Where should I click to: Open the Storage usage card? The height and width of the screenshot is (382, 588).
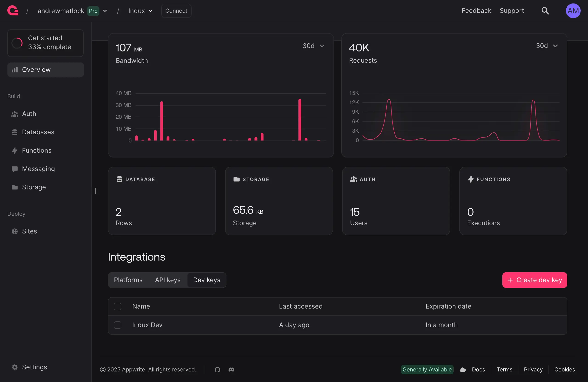(279, 201)
